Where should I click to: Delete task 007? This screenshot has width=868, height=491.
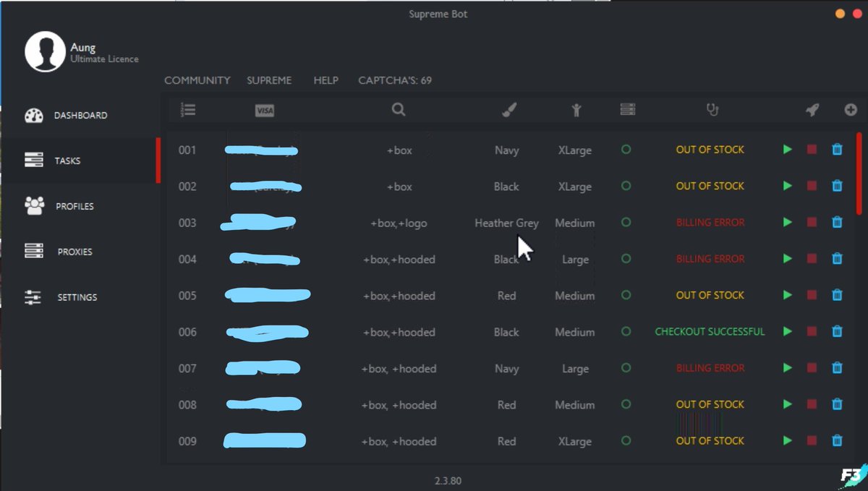[837, 367]
